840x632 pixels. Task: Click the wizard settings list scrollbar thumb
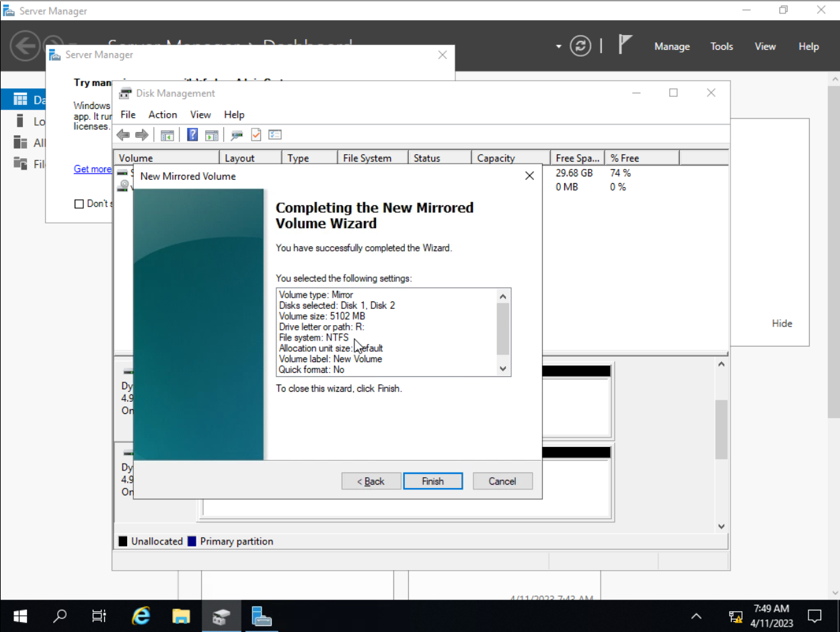pos(503,329)
